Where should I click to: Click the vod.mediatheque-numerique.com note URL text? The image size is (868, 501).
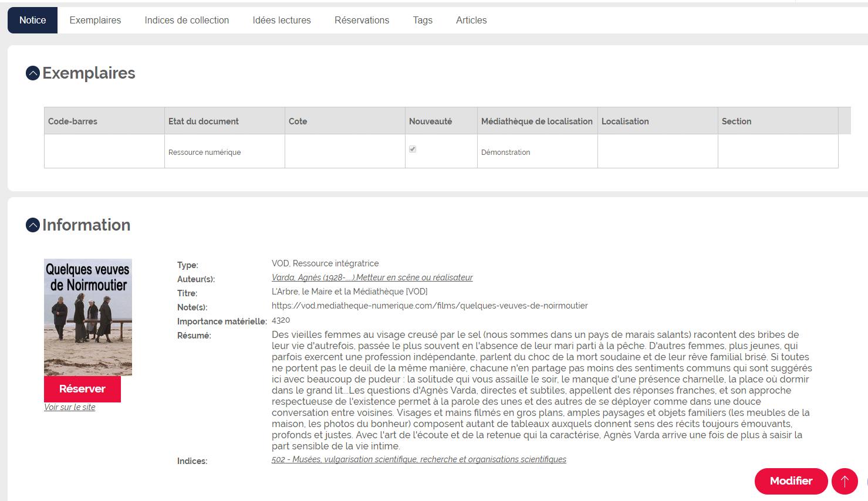(430, 306)
